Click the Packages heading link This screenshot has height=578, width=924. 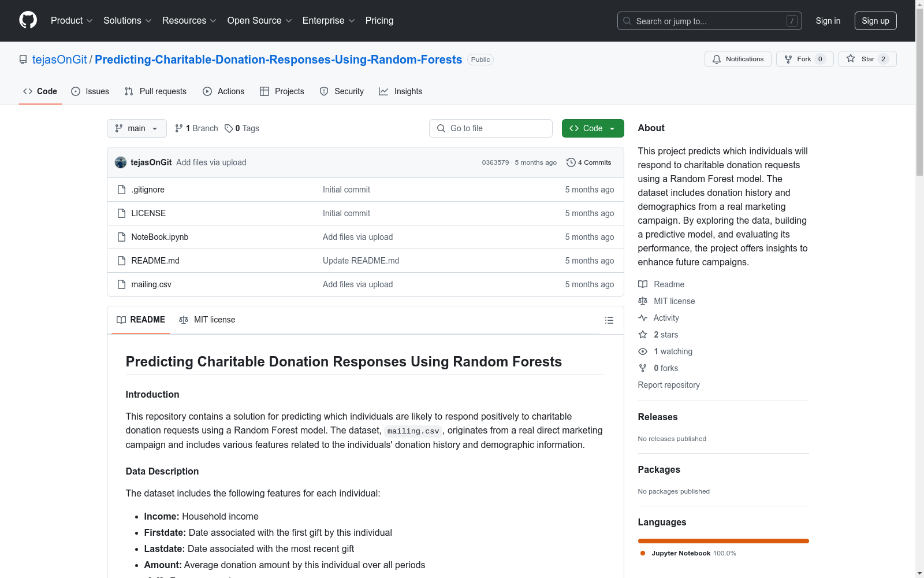click(x=659, y=470)
